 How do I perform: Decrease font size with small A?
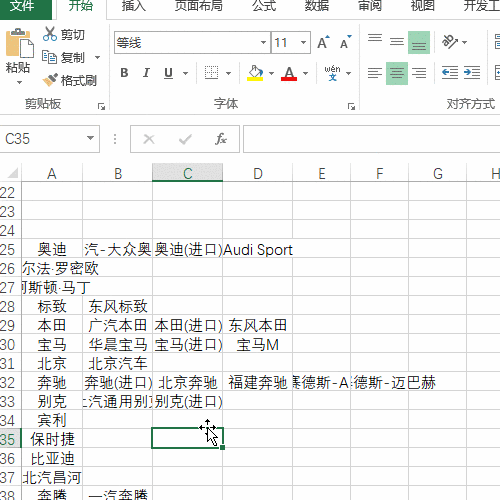345,42
